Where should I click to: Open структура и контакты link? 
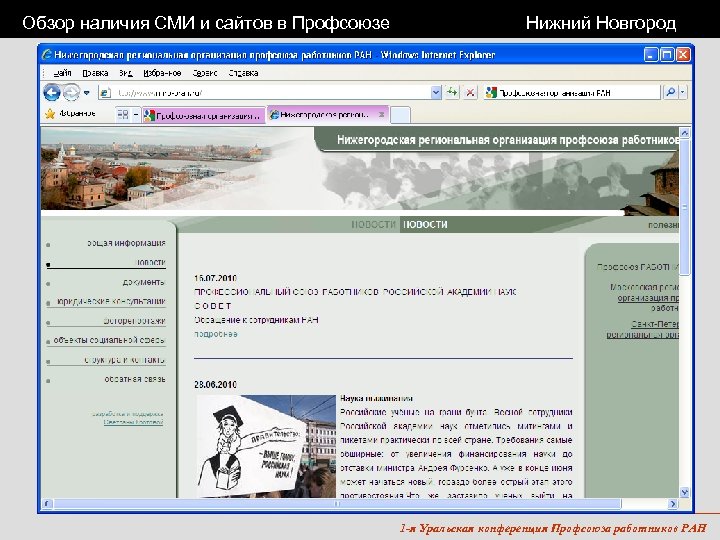[x=124, y=360]
